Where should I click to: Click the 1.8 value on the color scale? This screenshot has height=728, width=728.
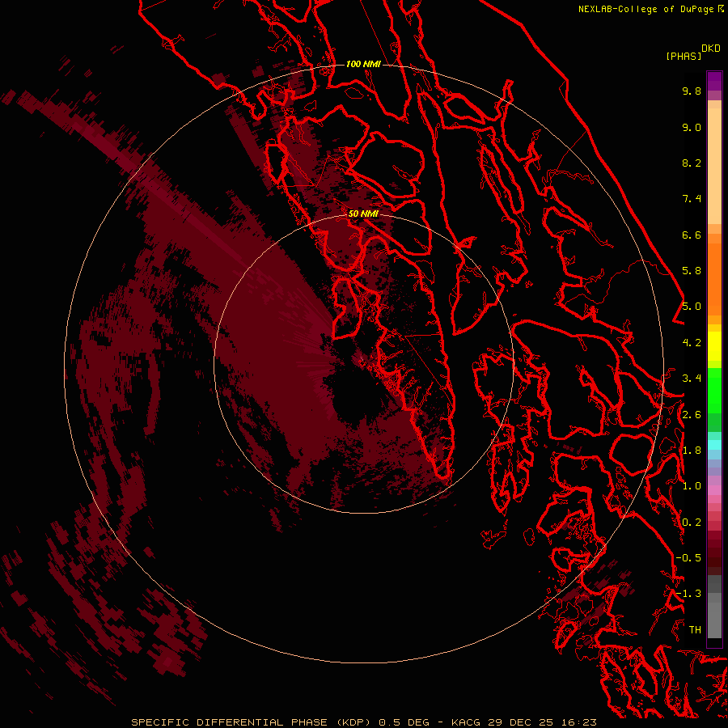pos(692,451)
